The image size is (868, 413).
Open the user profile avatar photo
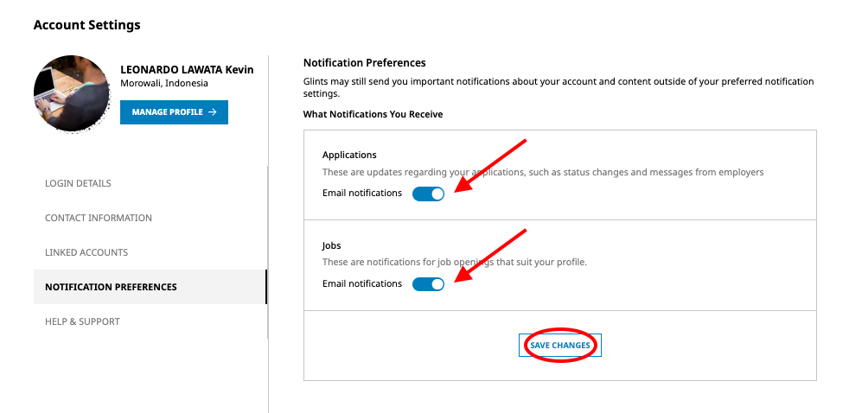tap(72, 94)
